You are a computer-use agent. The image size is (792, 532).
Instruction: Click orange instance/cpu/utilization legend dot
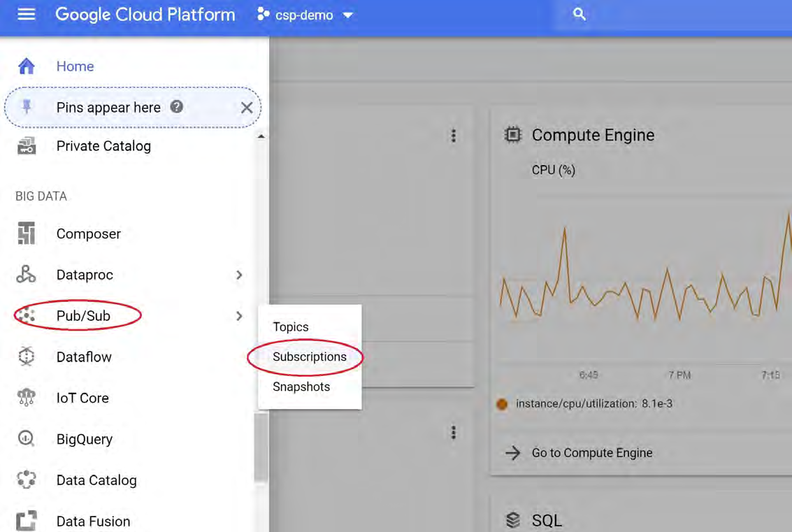tap(502, 403)
